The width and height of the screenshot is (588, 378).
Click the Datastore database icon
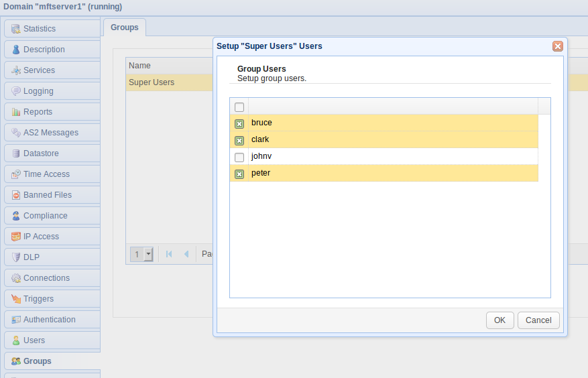click(16, 153)
